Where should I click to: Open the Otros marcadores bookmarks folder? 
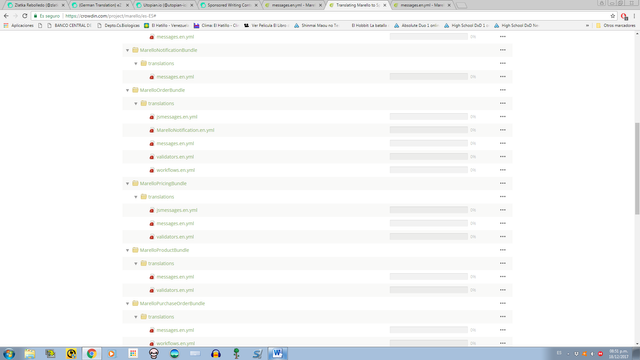[x=616, y=25]
